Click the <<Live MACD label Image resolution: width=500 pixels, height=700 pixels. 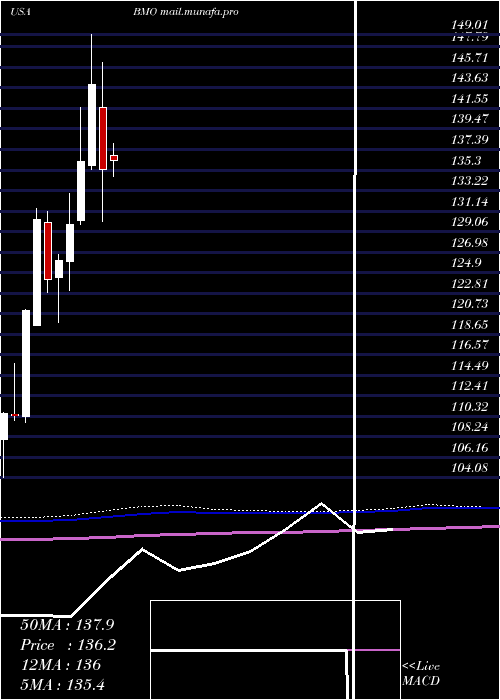[421, 673]
